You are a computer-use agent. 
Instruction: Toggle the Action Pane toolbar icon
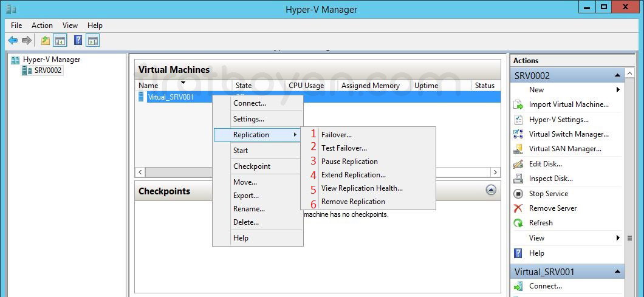click(93, 40)
